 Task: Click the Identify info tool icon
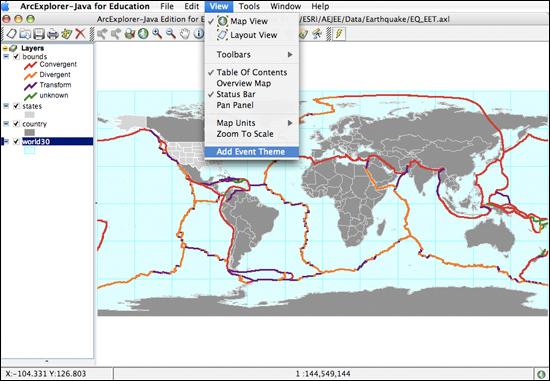pos(199,34)
